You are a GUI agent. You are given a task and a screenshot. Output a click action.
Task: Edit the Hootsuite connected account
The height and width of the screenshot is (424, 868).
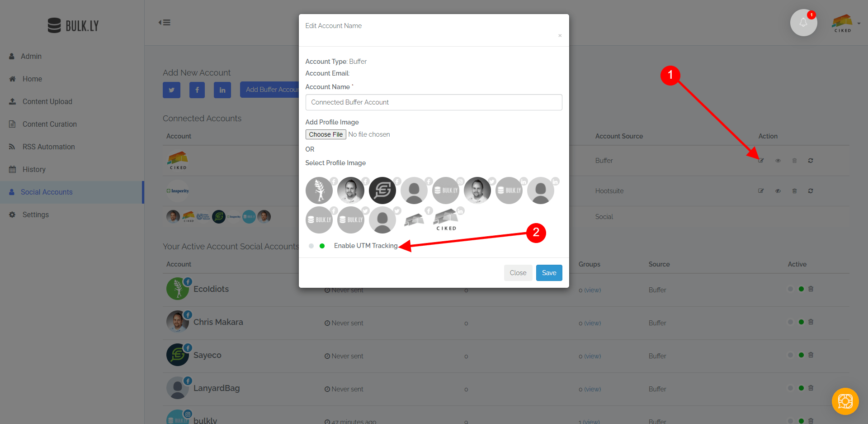tap(761, 191)
